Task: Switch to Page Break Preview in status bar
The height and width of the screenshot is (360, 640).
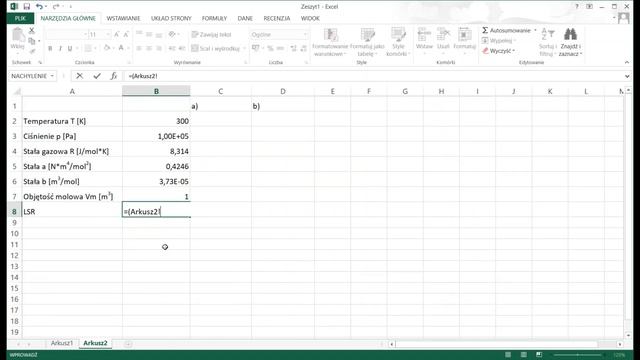Action: [539, 355]
